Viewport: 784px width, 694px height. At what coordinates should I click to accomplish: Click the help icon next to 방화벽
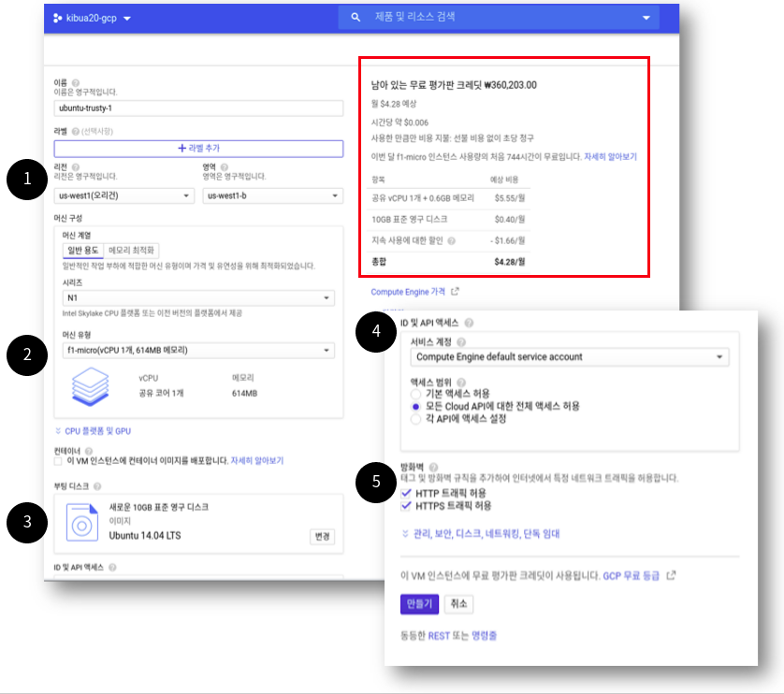click(433, 467)
